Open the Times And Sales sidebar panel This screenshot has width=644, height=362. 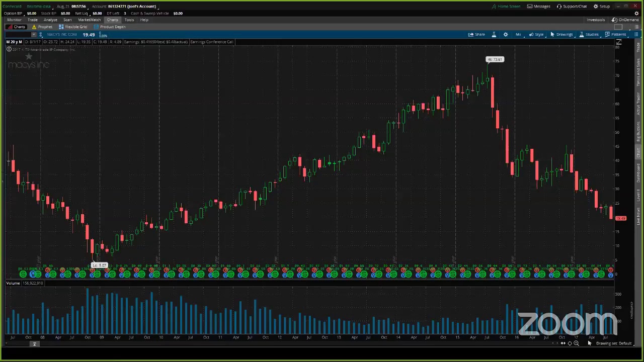coord(638,73)
